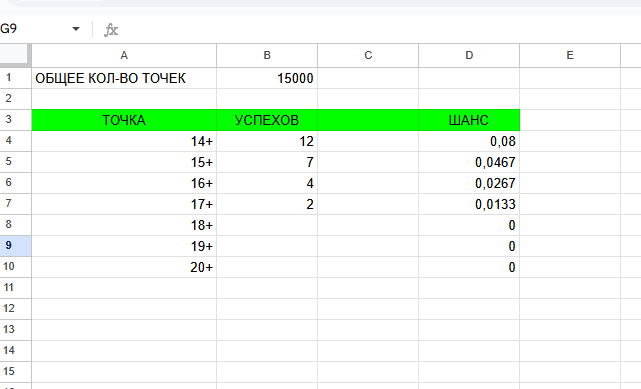Click cell '17+'
641x389 pixels.
tap(124, 204)
